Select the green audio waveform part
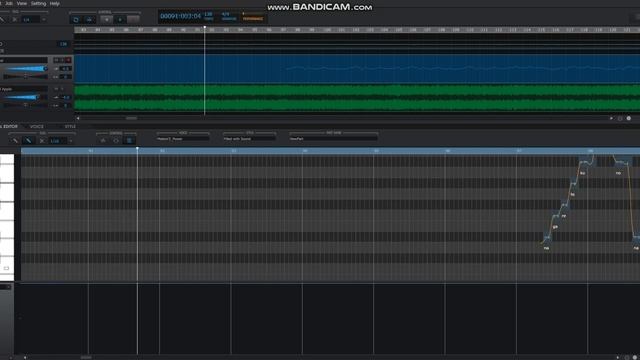This screenshot has height=360, width=640. 357,98
